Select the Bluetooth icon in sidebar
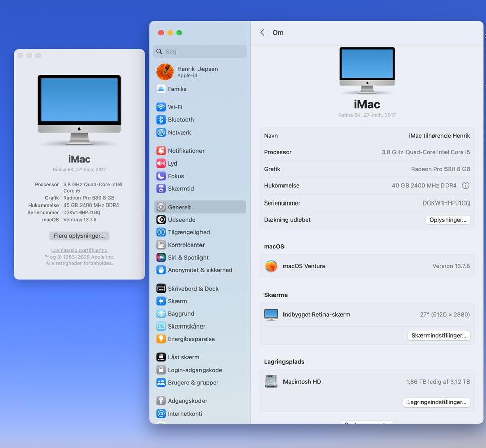486x448 pixels. (x=161, y=120)
